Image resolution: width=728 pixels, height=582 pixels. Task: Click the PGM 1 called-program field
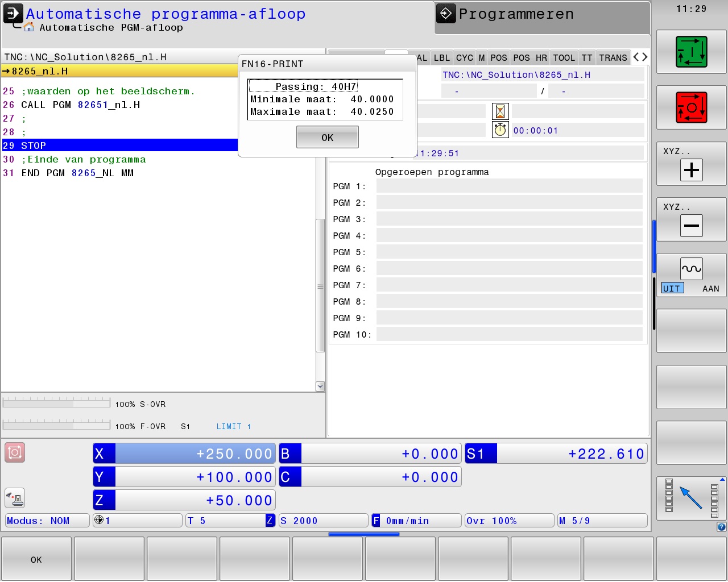(x=510, y=186)
